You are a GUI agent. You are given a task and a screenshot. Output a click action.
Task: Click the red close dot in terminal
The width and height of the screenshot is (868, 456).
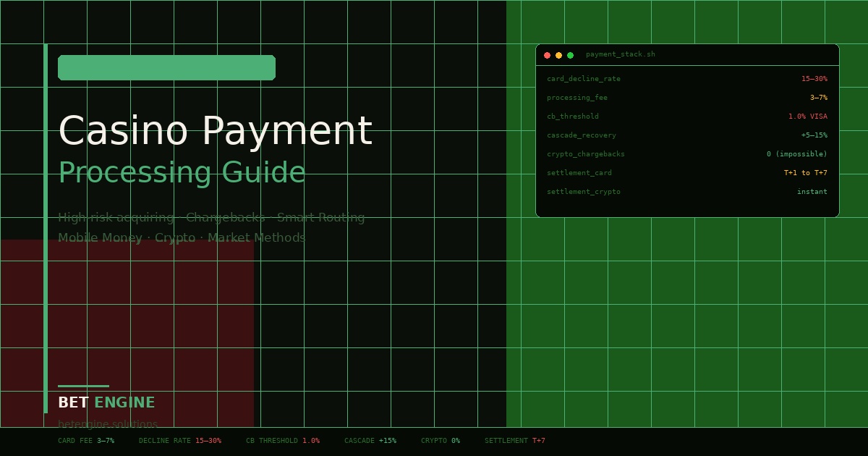tap(547, 55)
